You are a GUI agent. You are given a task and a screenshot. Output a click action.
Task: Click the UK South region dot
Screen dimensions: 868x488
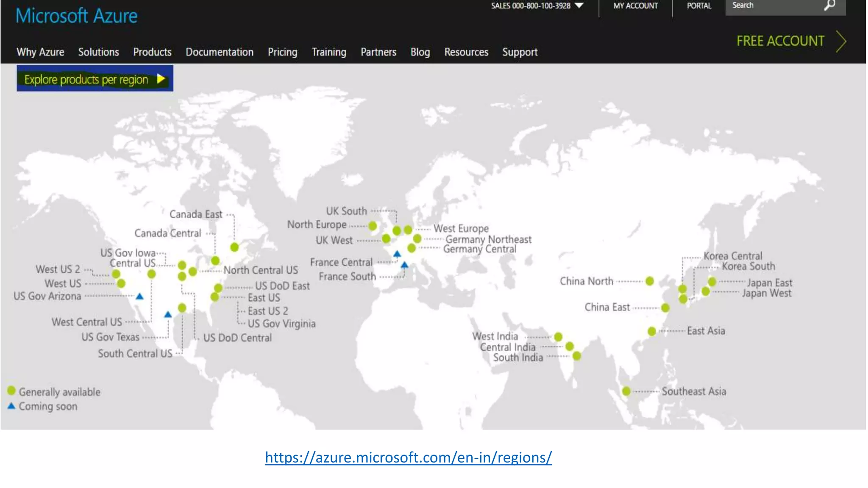(397, 231)
